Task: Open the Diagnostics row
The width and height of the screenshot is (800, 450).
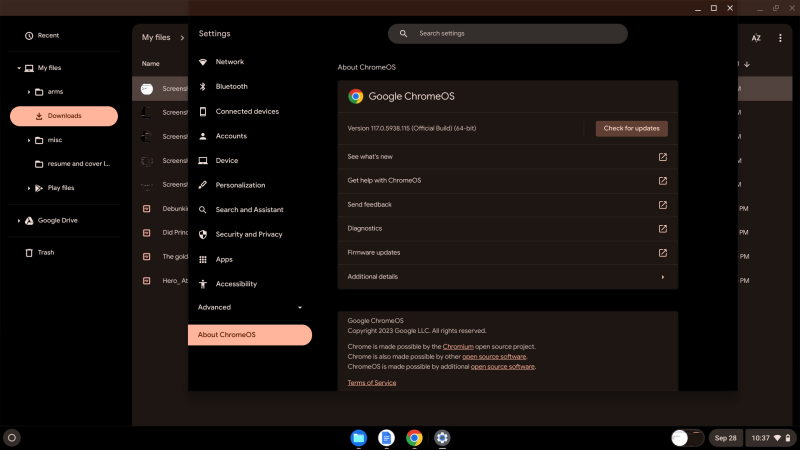Action: [x=508, y=229]
